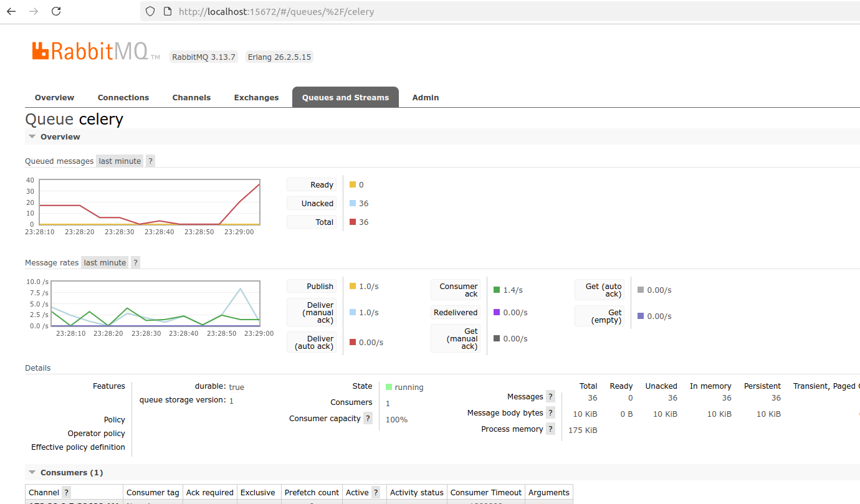This screenshot has height=504, width=860.
Task: Click the Ack required column header
Action: click(x=210, y=492)
